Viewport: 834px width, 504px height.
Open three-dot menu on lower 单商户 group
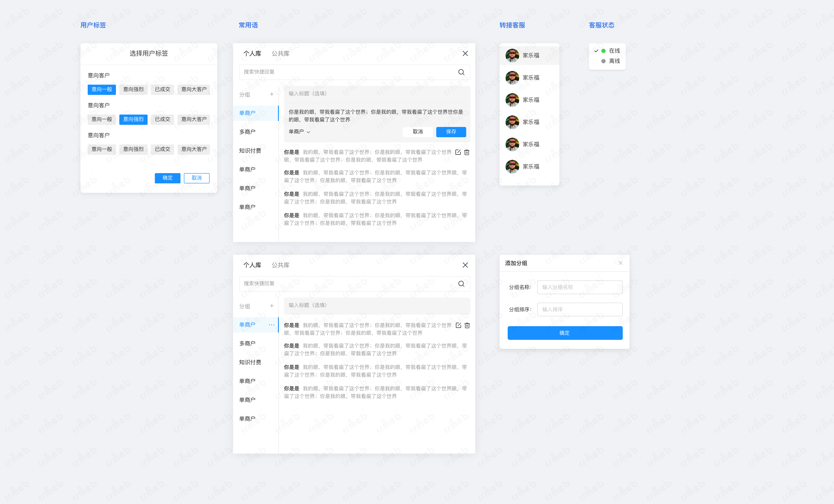tap(271, 325)
